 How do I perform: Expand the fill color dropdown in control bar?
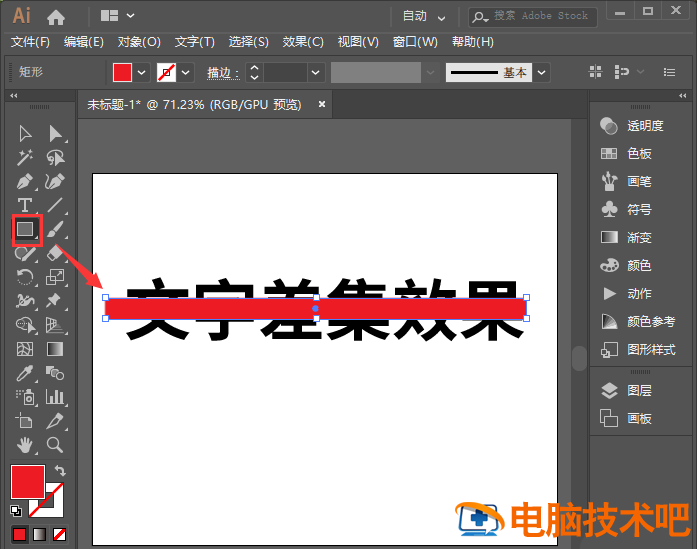(142, 72)
